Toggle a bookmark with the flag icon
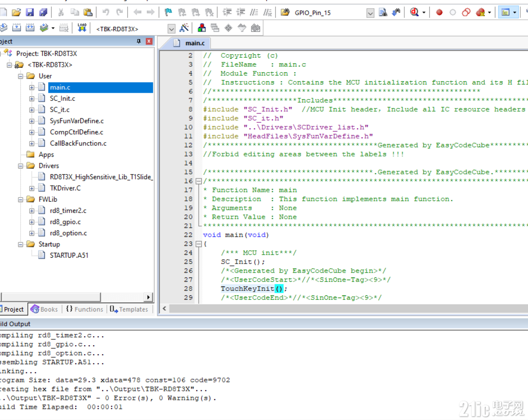The height and width of the screenshot is (420, 528). 169,13
